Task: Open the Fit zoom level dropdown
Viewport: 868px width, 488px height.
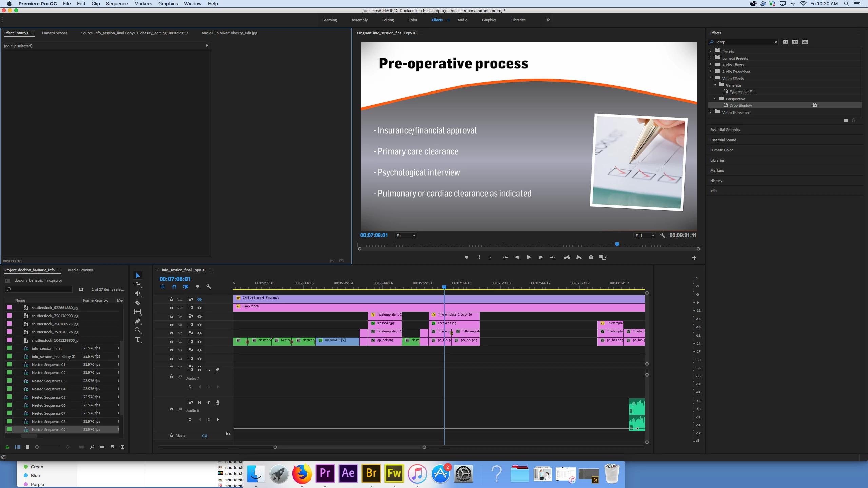Action: tap(406, 236)
